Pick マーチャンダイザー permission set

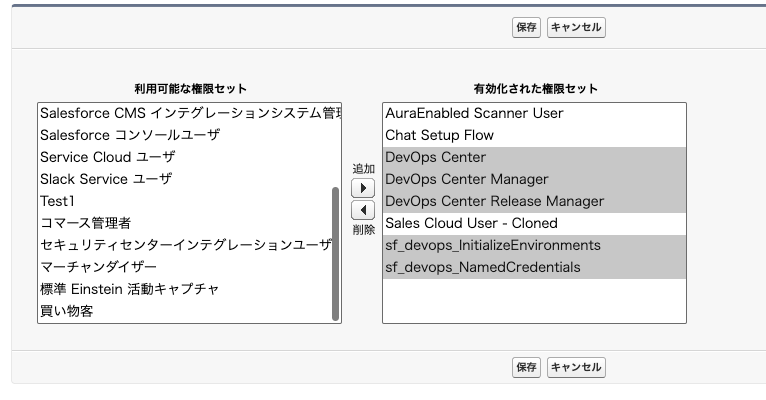98,267
